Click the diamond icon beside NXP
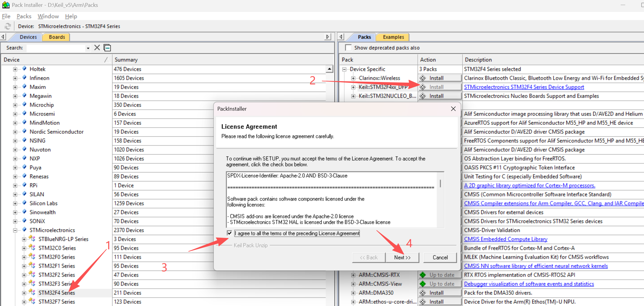Viewport: 644px width, 306px height. tap(24, 158)
